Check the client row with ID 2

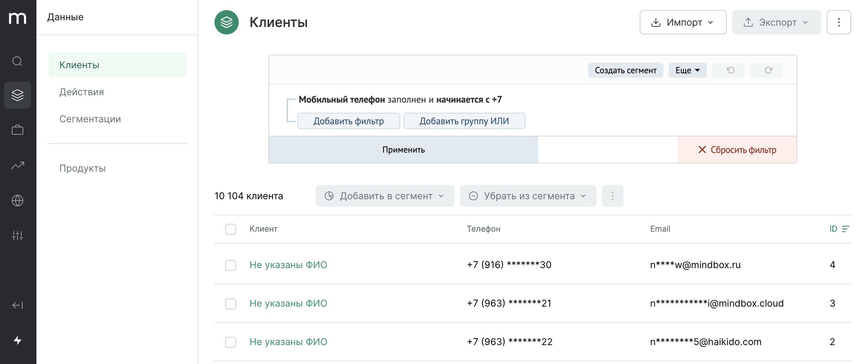tap(231, 342)
